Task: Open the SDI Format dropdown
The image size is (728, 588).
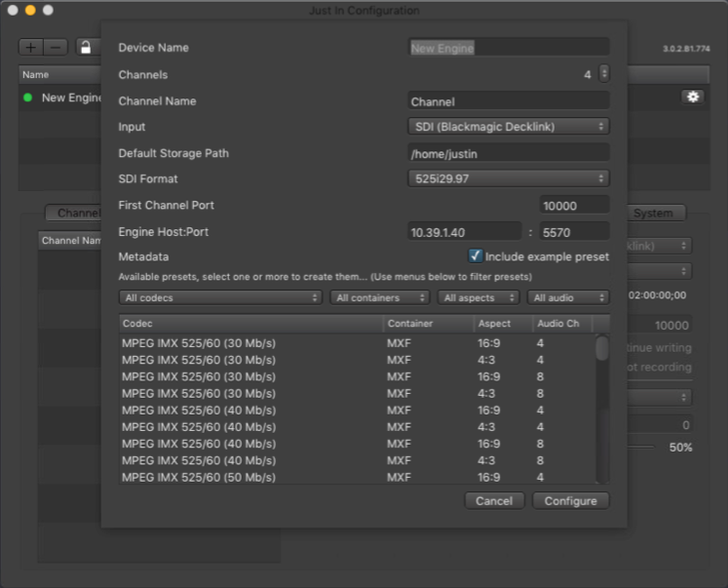Action: coord(509,178)
